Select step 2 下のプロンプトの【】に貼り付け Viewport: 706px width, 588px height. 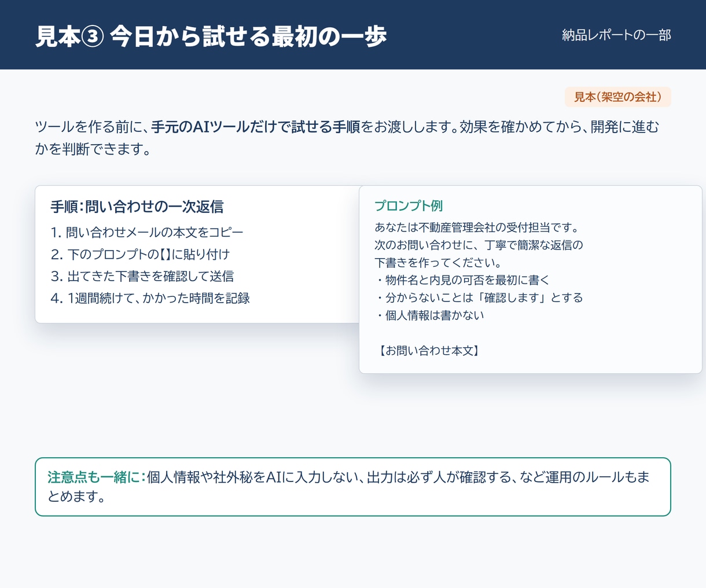coord(140,254)
